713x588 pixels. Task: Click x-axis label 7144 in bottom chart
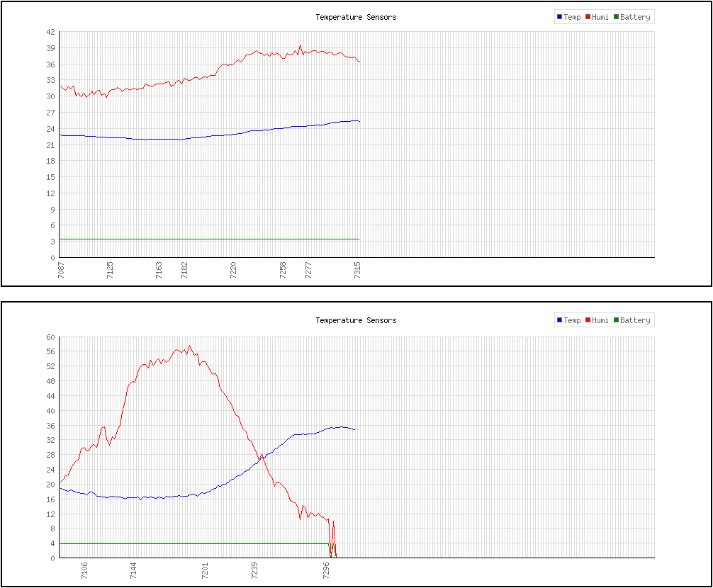(x=133, y=570)
